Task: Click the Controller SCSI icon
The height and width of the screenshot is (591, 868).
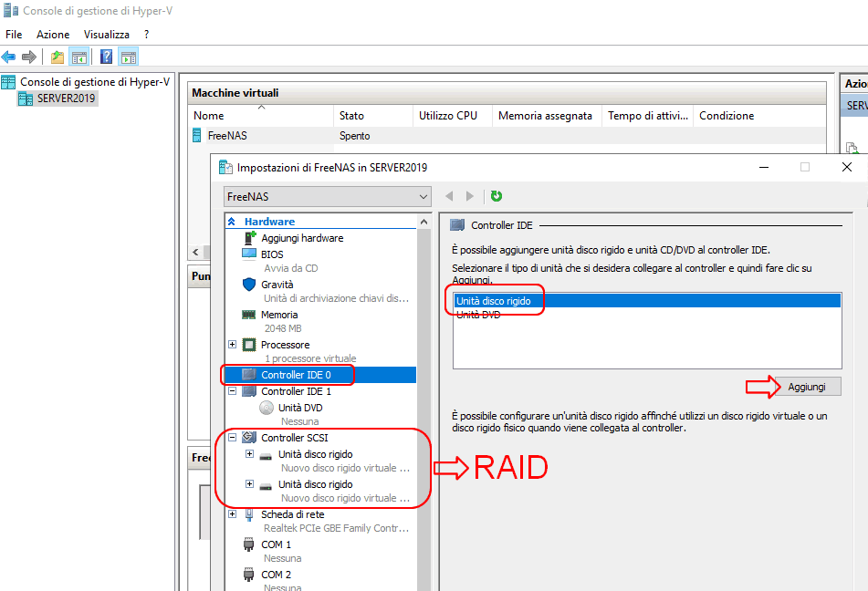Action: click(x=249, y=438)
